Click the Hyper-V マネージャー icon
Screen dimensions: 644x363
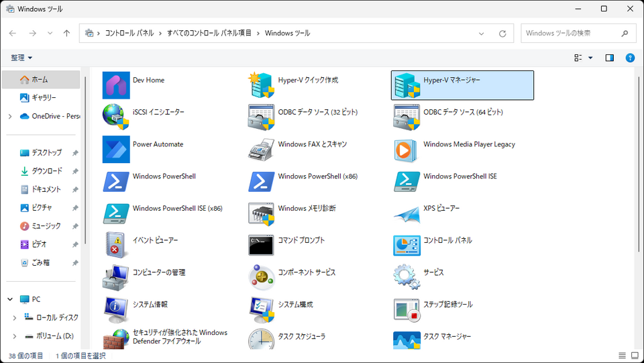click(407, 85)
